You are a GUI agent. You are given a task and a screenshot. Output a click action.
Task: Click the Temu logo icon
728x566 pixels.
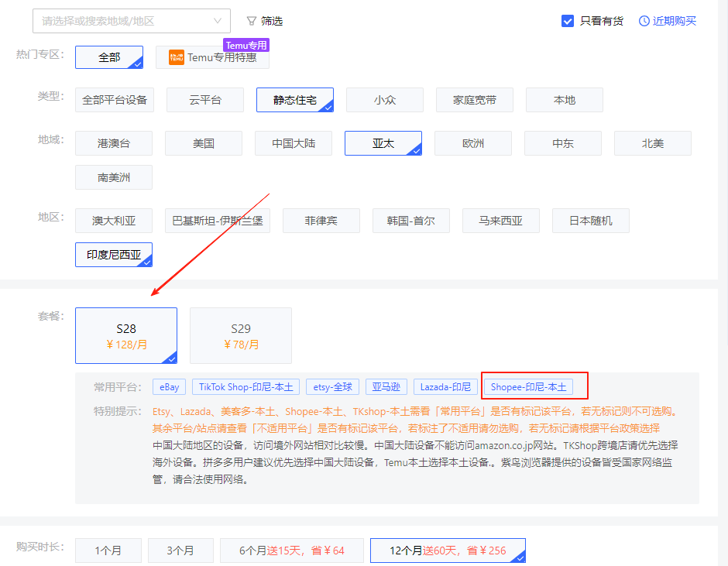[x=177, y=57]
